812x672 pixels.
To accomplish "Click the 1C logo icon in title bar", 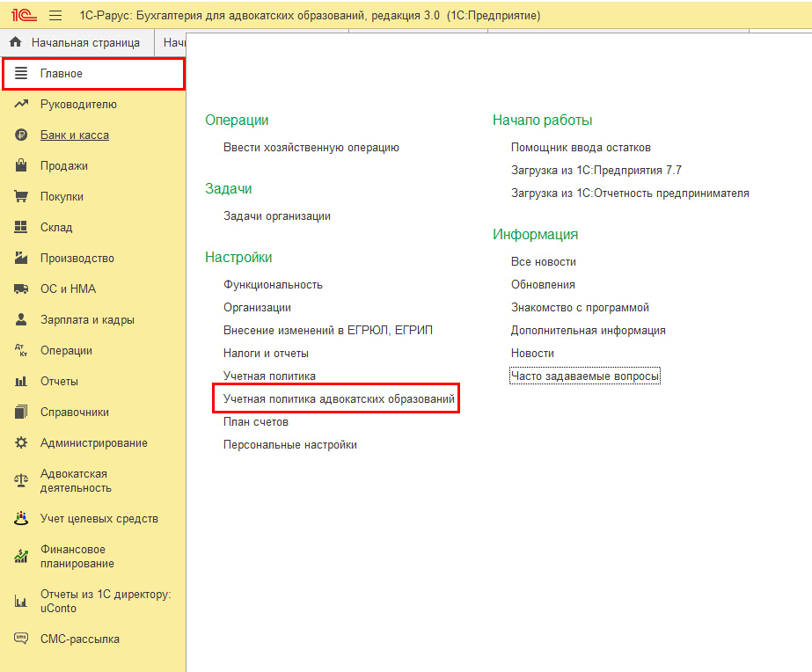I will (x=23, y=16).
